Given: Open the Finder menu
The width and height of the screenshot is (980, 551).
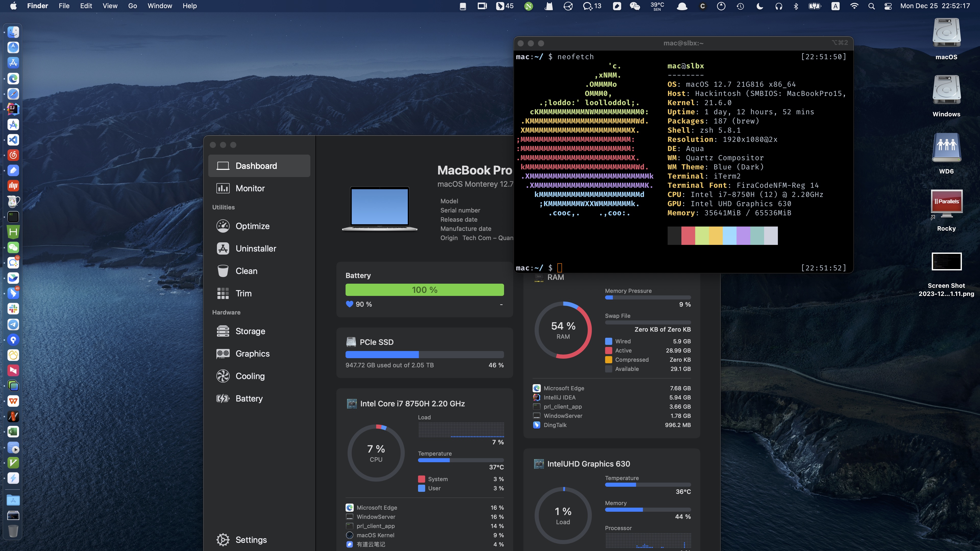Looking at the screenshot, I should coord(38,6).
